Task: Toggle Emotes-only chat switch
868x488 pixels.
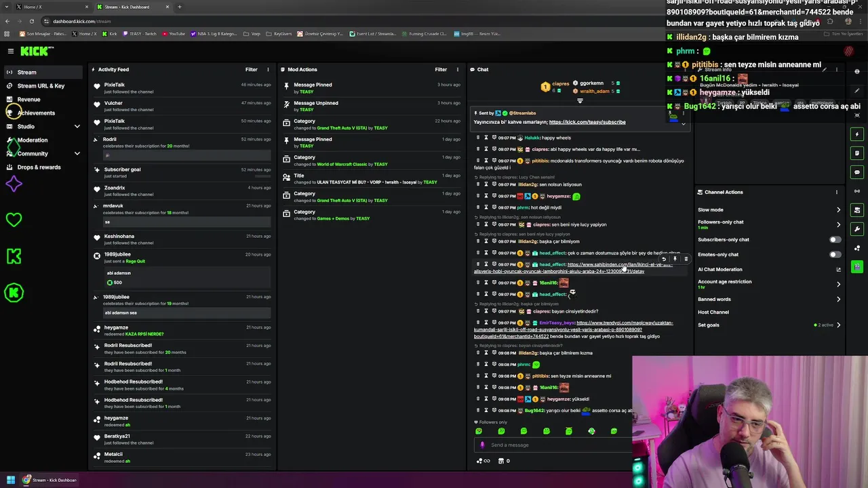Action: [x=835, y=254]
